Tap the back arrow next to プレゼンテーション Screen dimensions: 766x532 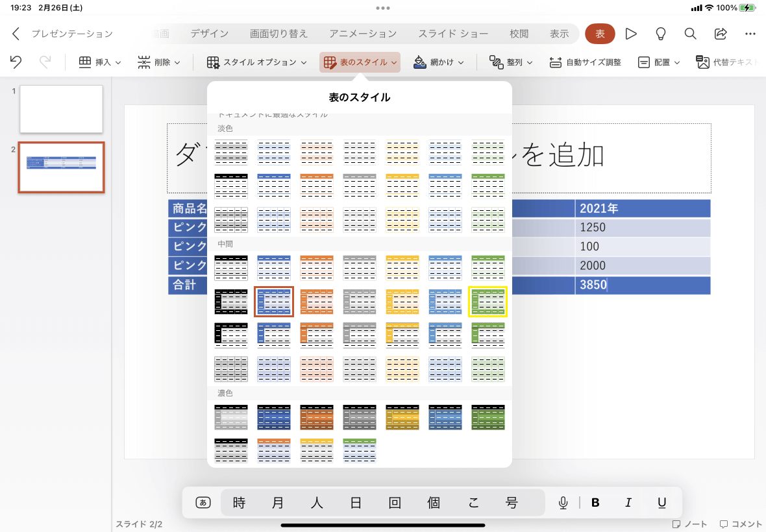pyautogui.click(x=16, y=34)
